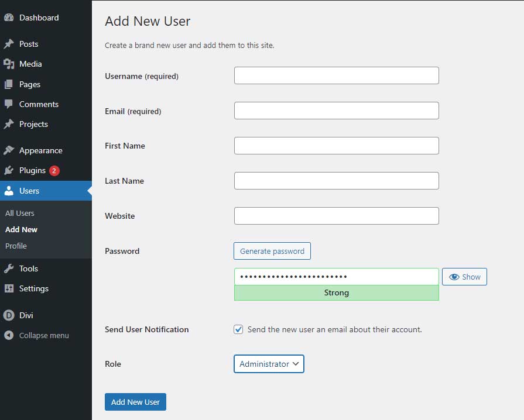
Task: Open Appearance with the brush icon
Action: click(x=10, y=150)
